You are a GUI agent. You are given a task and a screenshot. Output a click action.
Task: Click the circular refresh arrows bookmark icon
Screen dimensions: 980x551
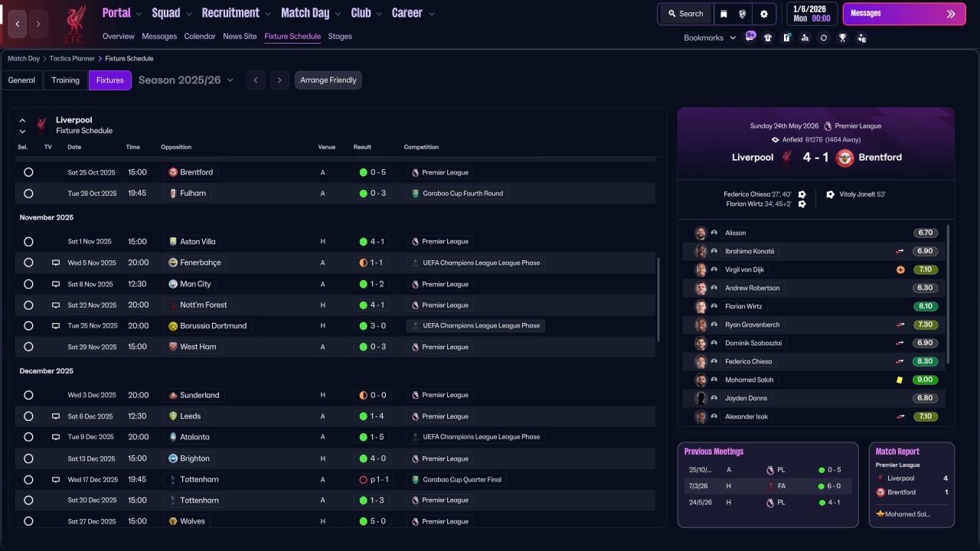tap(823, 37)
